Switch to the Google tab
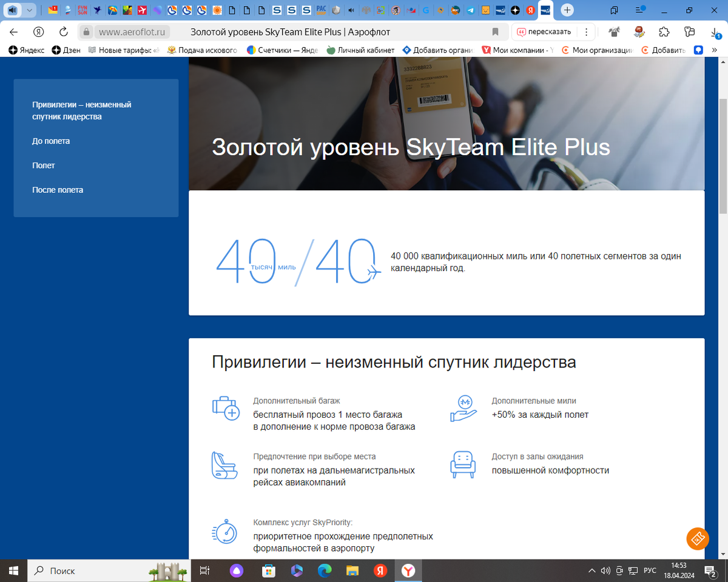This screenshot has width=728, height=582. tap(426, 10)
